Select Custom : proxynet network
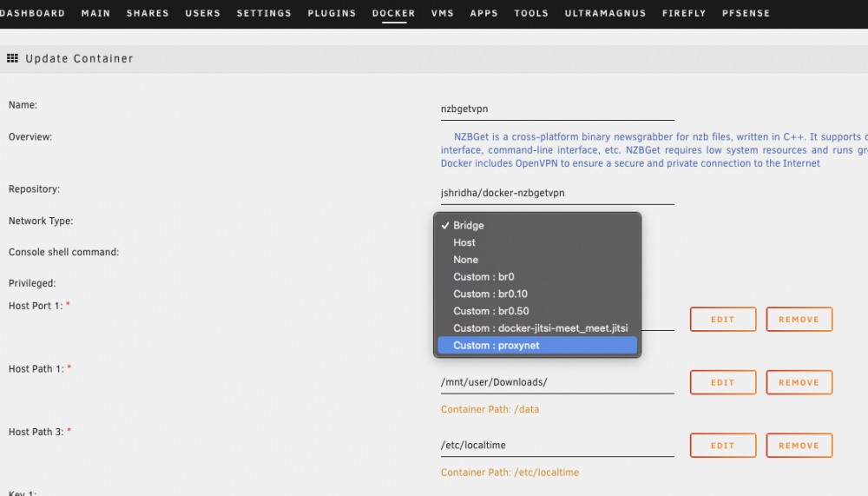Image resolution: width=868 pixels, height=496 pixels. pos(537,345)
